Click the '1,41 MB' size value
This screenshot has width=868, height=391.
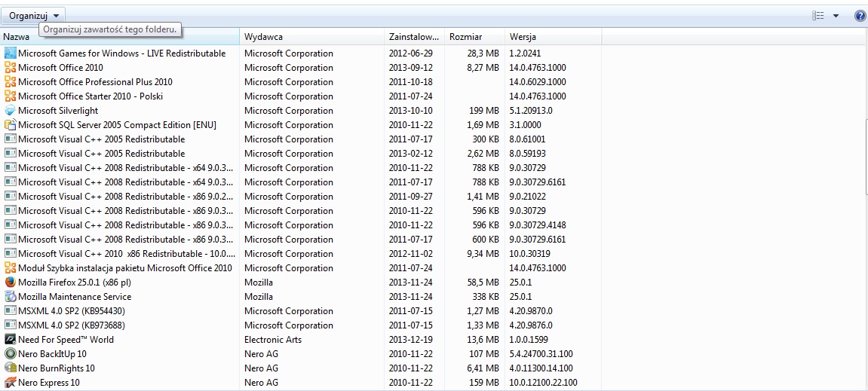click(x=483, y=197)
